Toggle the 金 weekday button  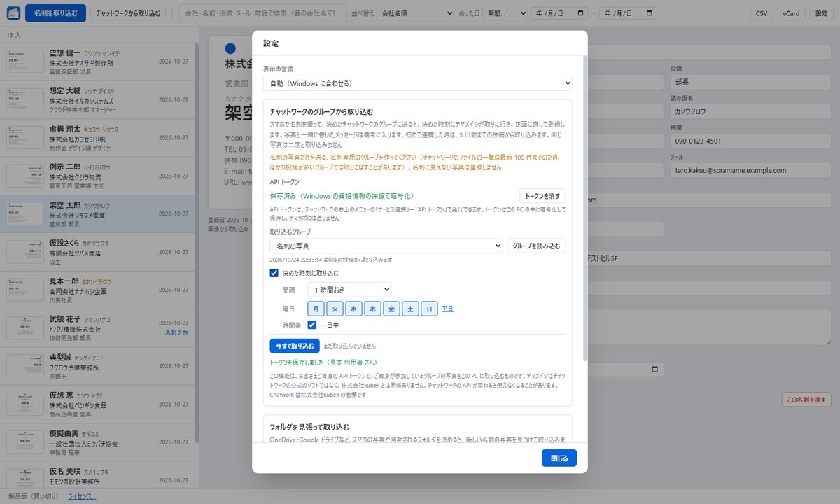point(391,308)
